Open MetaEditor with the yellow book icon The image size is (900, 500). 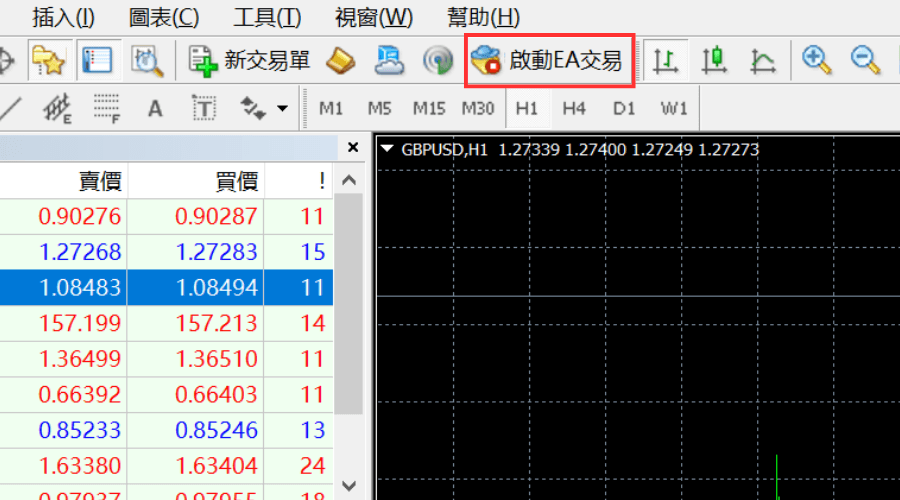(x=341, y=60)
